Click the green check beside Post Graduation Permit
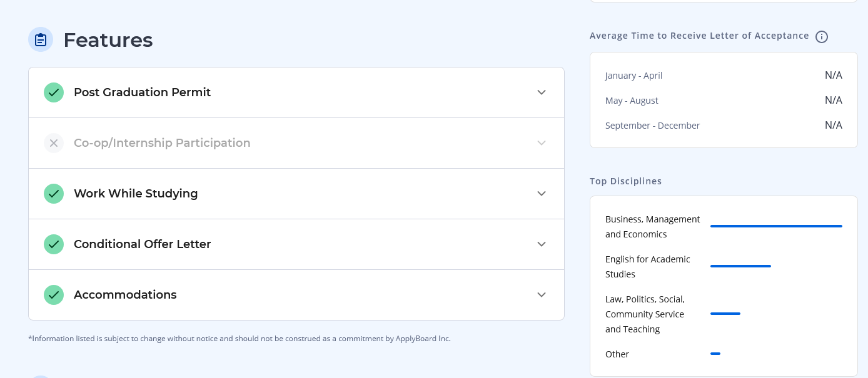The image size is (868, 378). click(54, 92)
